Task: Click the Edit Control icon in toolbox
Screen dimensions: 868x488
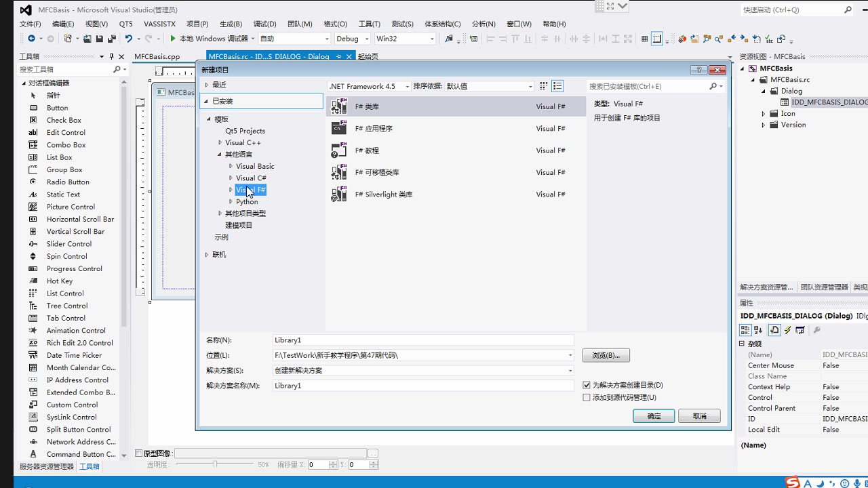Action: tap(33, 132)
